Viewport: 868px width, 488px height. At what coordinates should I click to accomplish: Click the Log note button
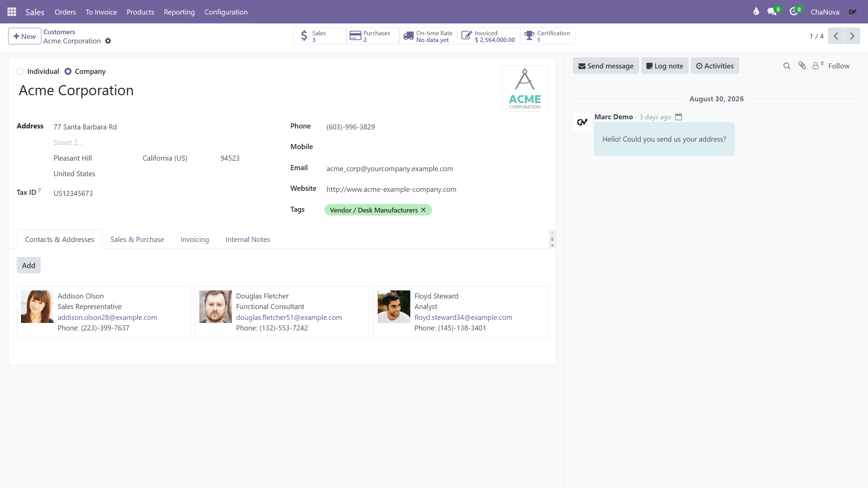[665, 66]
